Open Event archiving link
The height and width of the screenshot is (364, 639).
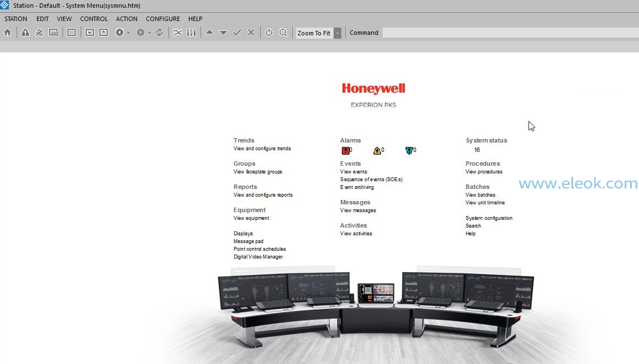coord(357,187)
